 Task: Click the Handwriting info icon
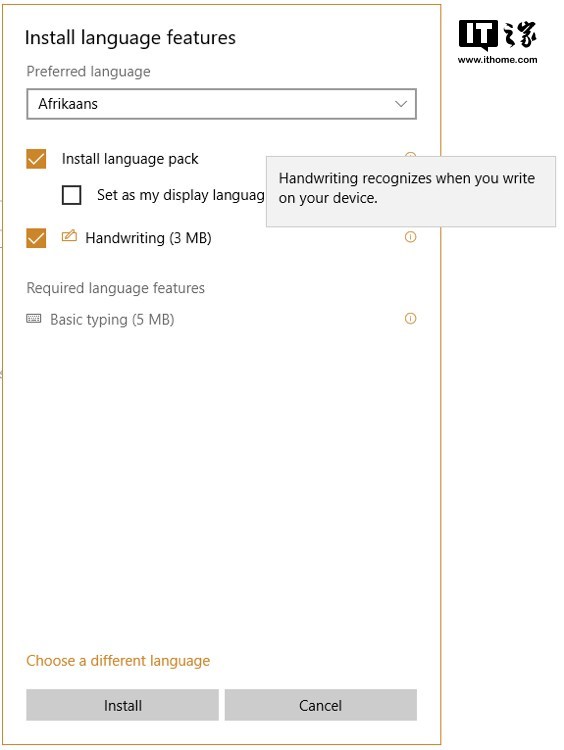410,237
